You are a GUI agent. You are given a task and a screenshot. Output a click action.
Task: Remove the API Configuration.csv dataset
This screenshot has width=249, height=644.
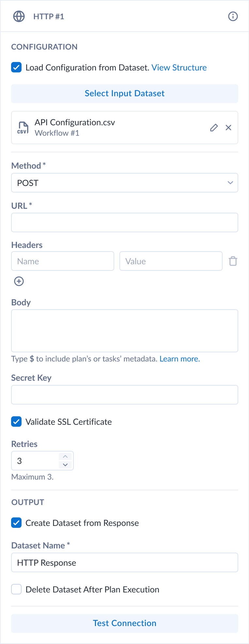[228, 128]
